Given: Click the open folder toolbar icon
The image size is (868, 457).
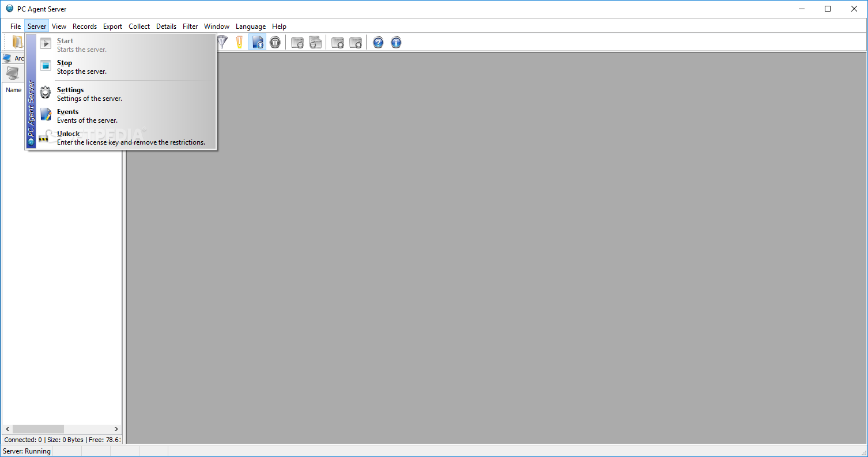Looking at the screenshot, I should pyautogui.click(x=18, y=42).
